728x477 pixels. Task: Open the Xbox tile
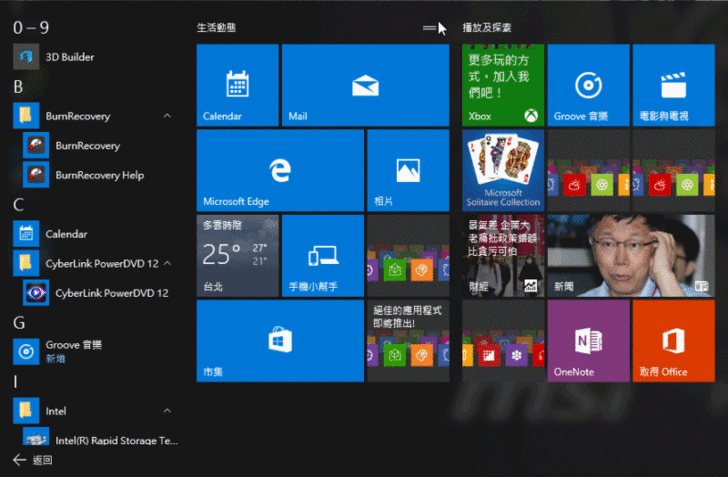pos(503,85)
